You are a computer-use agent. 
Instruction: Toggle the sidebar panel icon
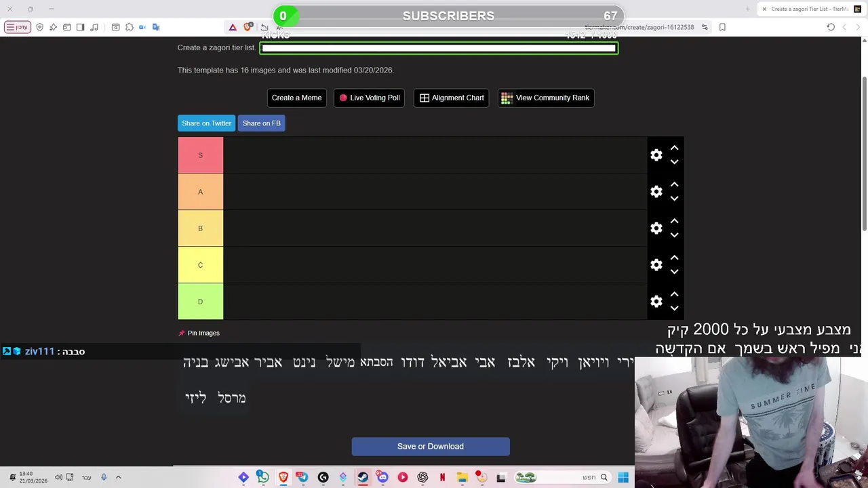point(81,27)
